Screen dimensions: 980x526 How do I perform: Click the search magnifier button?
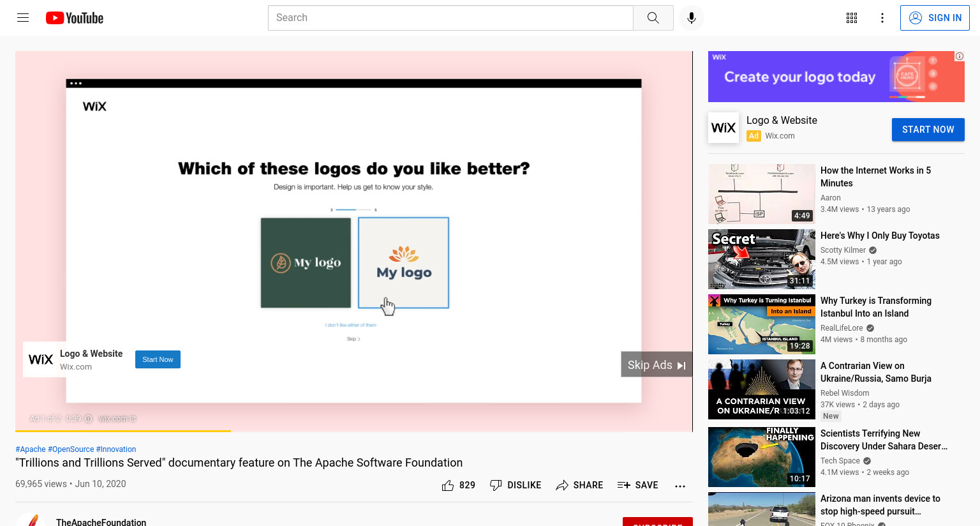[x=653, y=18]
